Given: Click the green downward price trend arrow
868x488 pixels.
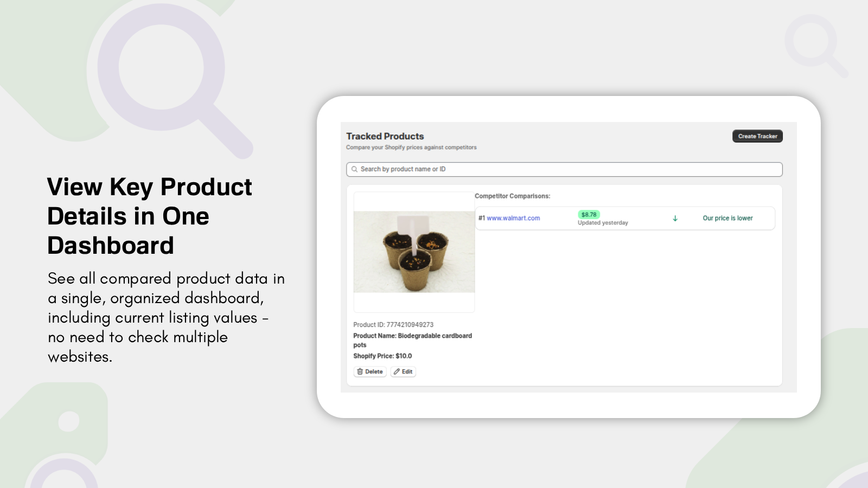Looking at the screenshot, I should [x=674, y=219].
